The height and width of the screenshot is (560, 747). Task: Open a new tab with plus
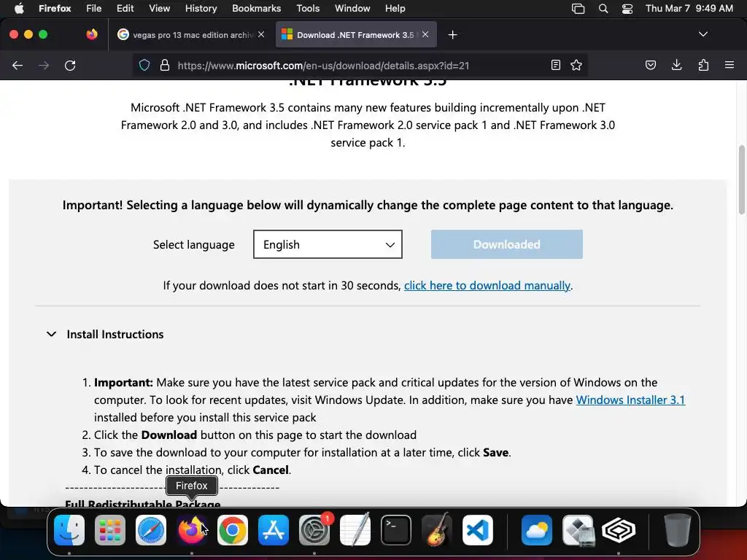coord(452,35)
